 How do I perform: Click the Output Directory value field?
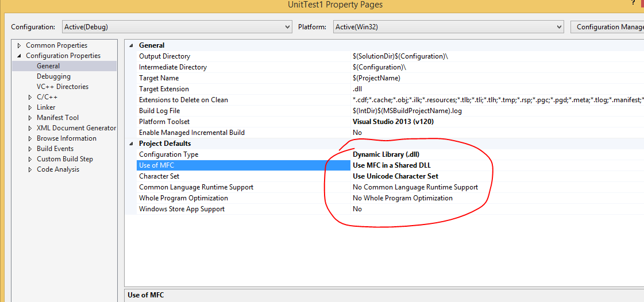coord(400,56)
